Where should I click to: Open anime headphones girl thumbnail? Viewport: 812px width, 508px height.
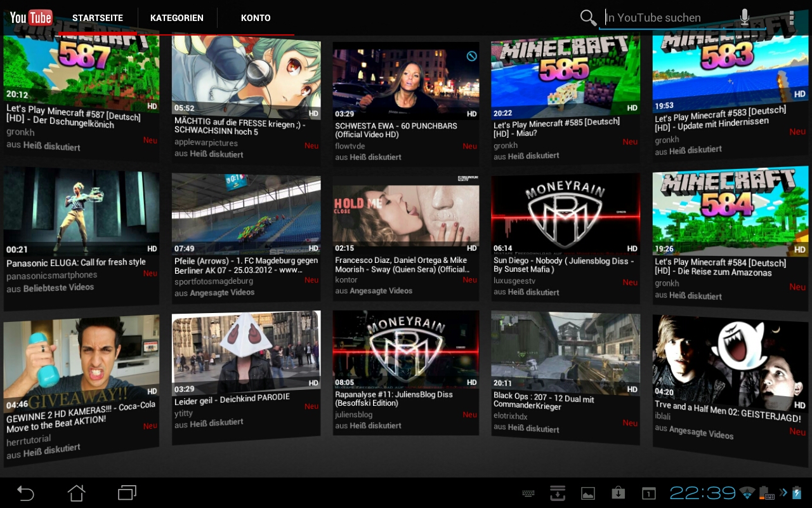click(x=246, y=77)
